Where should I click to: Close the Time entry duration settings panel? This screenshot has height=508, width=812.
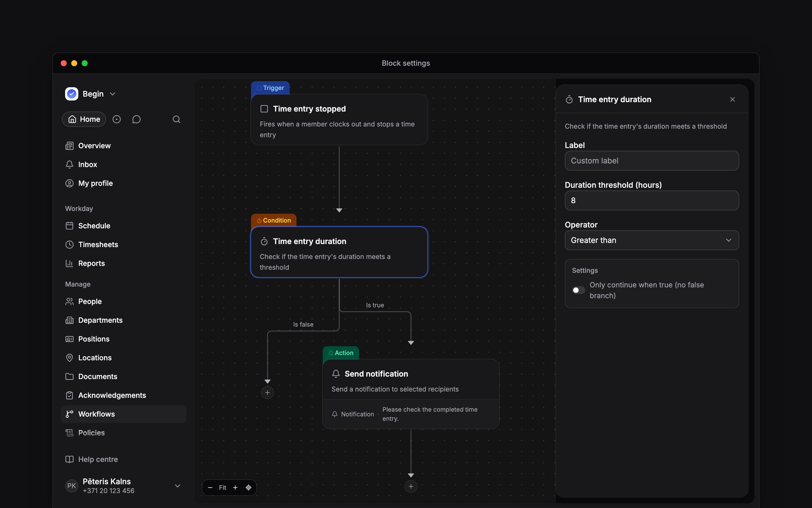pyautogui.click(x=733, y=99)
